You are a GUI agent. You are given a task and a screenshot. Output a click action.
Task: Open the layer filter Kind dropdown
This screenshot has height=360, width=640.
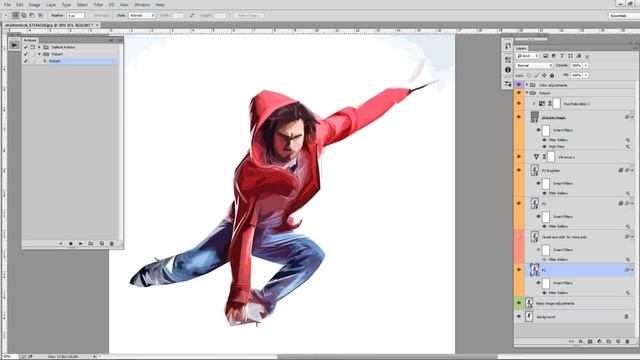pos(527,56)
